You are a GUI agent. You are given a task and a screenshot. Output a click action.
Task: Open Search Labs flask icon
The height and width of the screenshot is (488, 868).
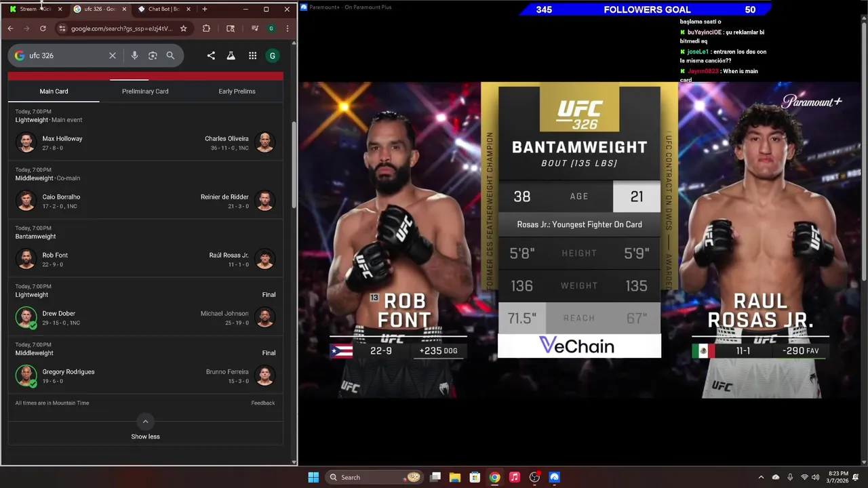click(x=231, y=56)
